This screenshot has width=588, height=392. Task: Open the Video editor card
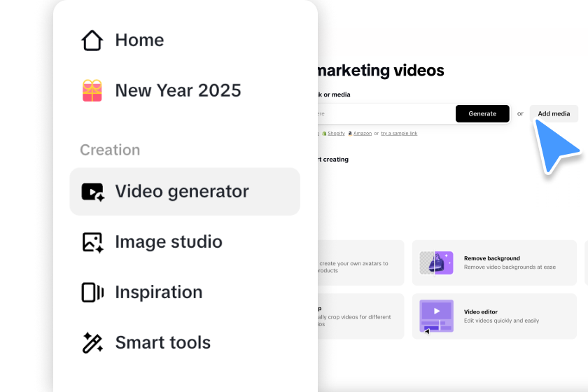494,316
